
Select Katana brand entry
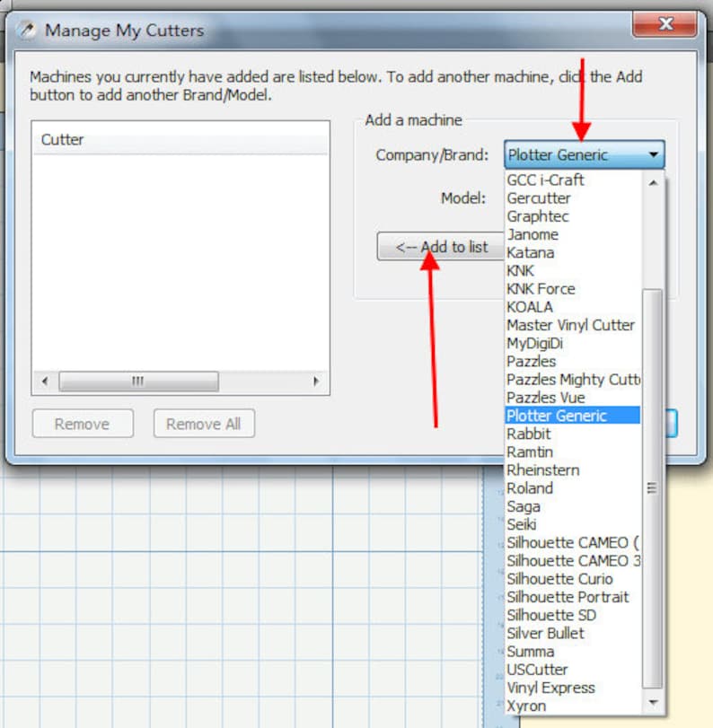coord(573,252)
